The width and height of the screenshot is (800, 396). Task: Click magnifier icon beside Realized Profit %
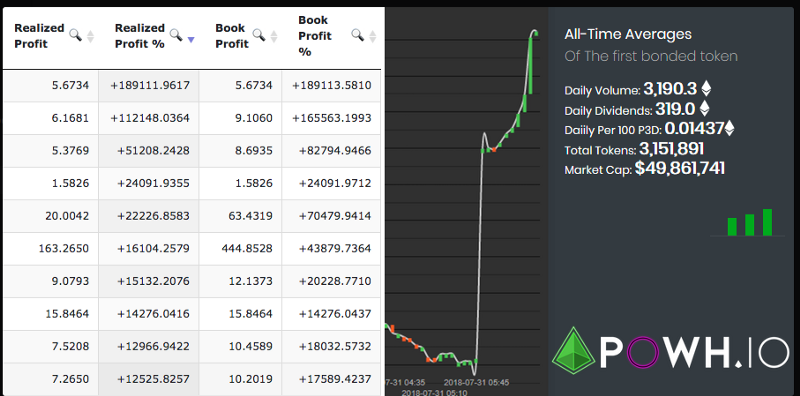tap(176, 35)
